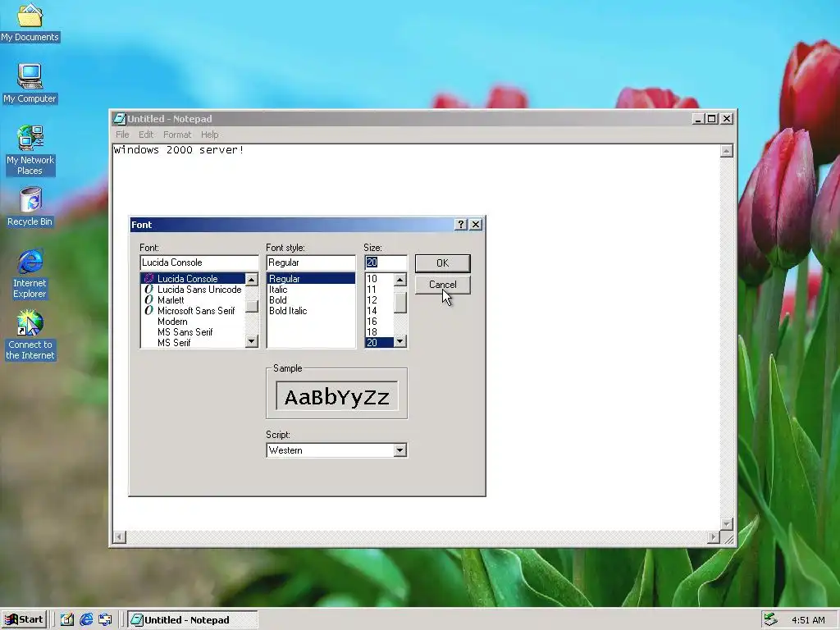Click the Notepad icon in title bar
Image resolution: width=840 pixels, height=630 pixels.
(120, 119)
